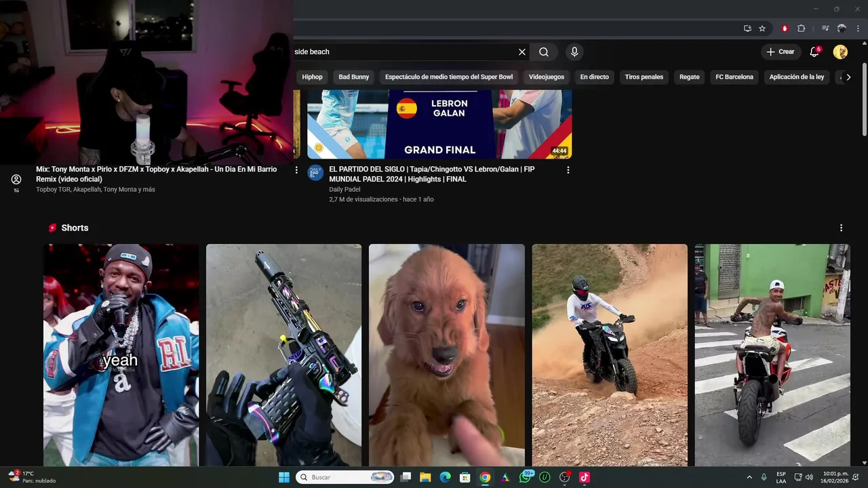Image resolution: width=868 pixels, height=488 pixels.
Task: Open 'Un Dia En Mi Barrio' mix title
Action: pyautogui.click(x=157, y=174)
